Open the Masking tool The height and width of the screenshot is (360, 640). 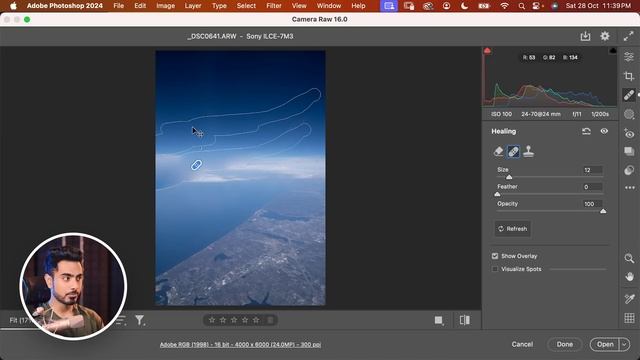pos(629,114)
